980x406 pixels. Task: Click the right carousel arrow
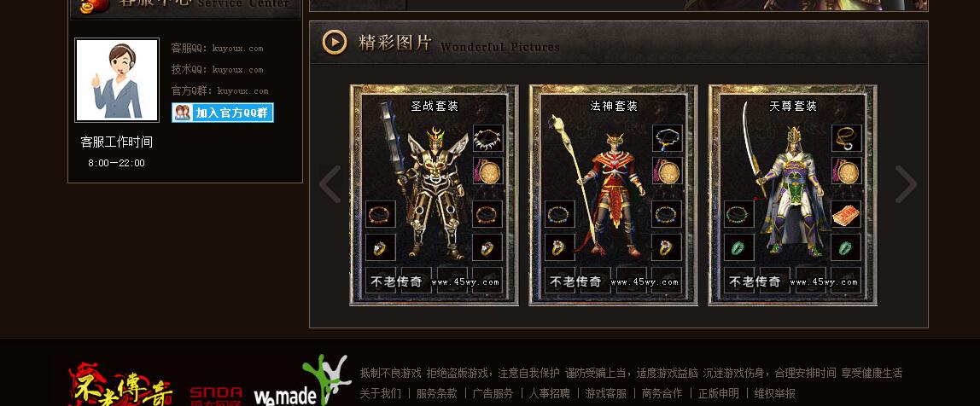906,184
